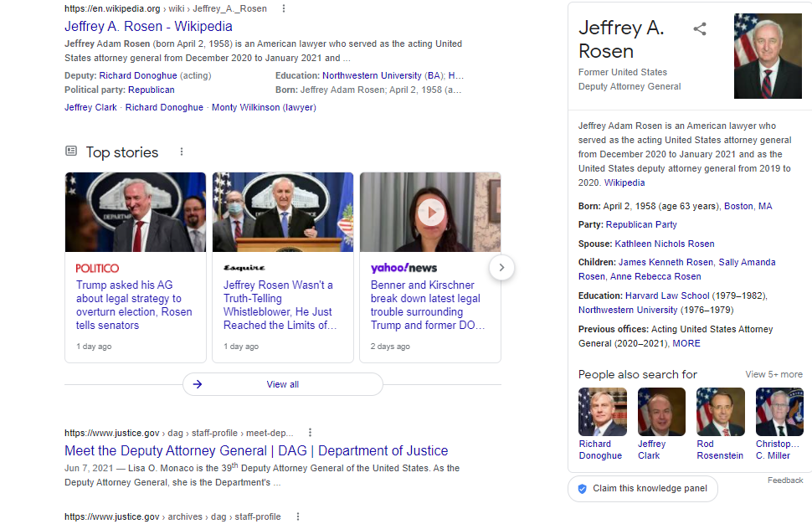Click View all top stories button
Viewport: 812px width, 524px height.
click(283, 384)
